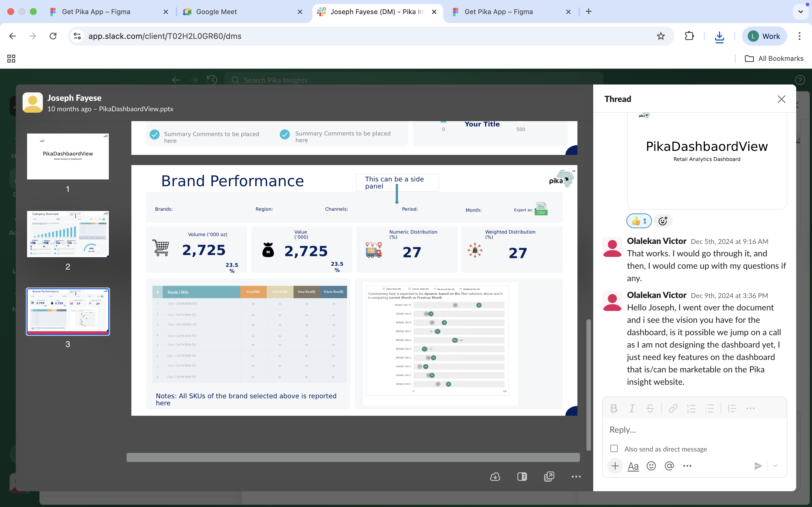Expand send options dropdown arrow
Image resolution: width=812 pixels, height=507 pixels.
(x=775, y=466)
